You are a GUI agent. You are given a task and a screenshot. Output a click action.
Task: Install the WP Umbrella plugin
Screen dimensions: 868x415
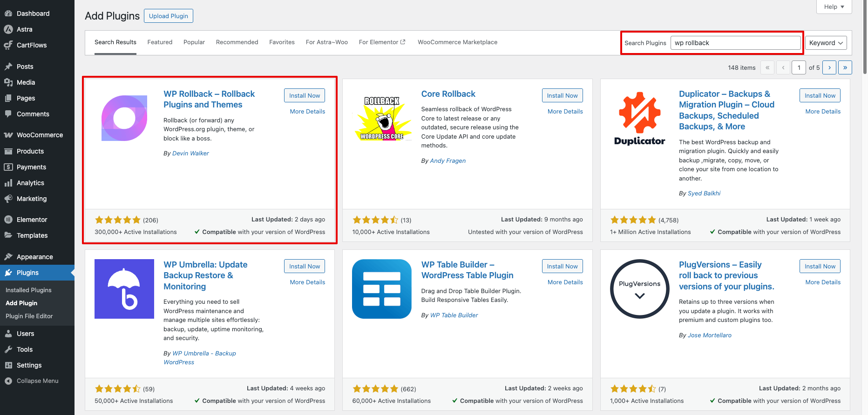click(305, 266)
